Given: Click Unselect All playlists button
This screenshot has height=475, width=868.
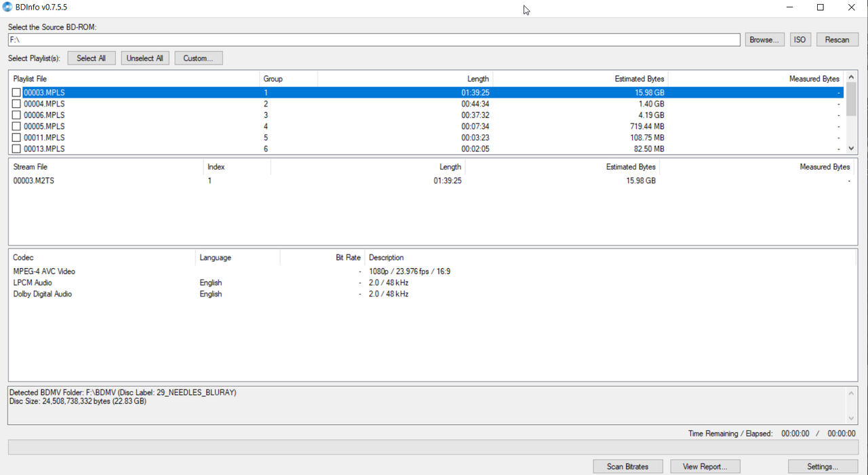Looking at the screenshot, I should click(x=145, y=58).
